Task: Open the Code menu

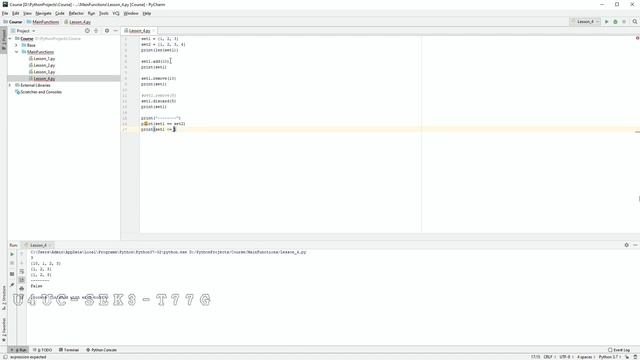Action: 60,13
